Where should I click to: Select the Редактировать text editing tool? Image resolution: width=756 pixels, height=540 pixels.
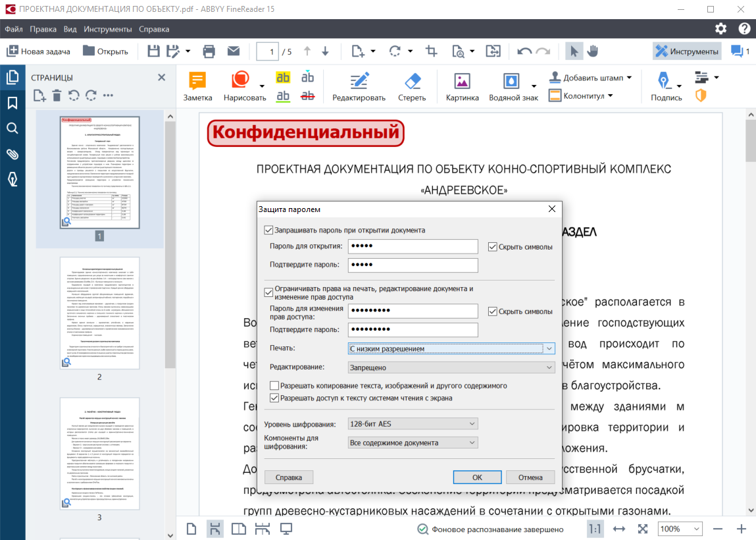(x=359, y=84)
